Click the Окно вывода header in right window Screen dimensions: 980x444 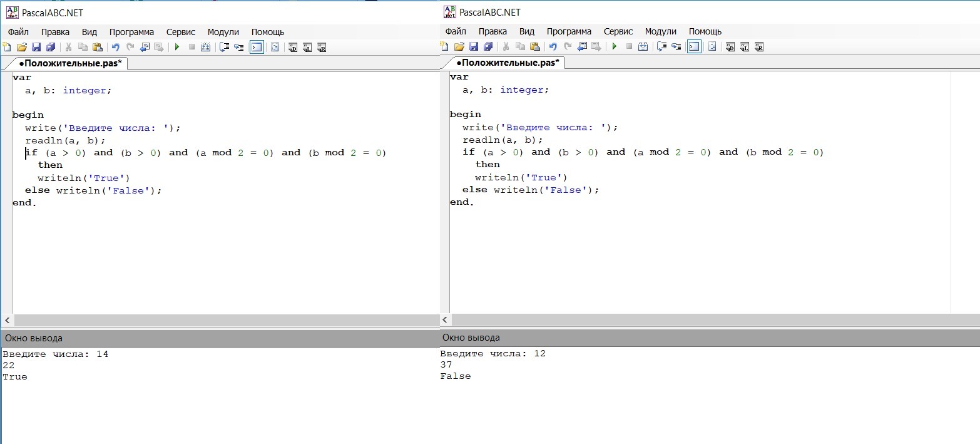471,338
